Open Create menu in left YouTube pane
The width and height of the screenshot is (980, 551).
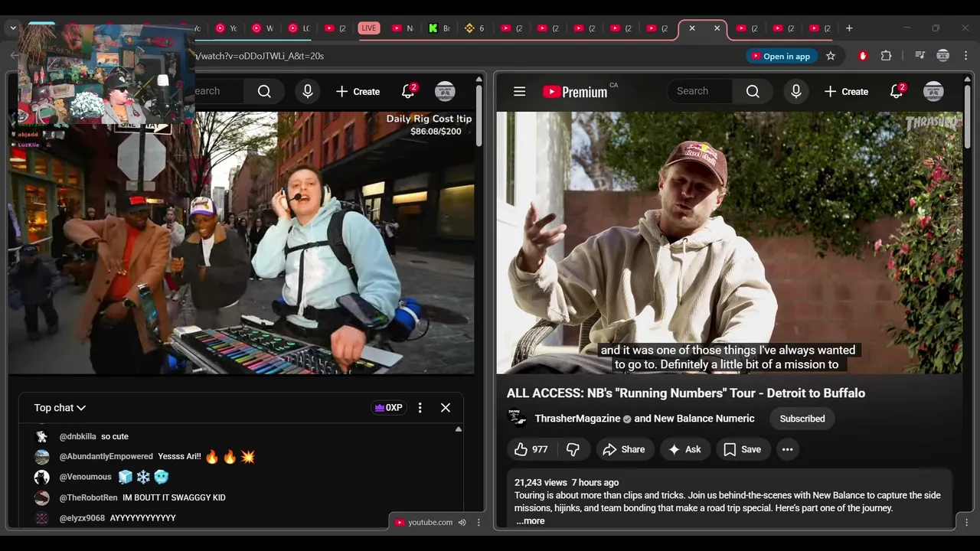point(358,92)
